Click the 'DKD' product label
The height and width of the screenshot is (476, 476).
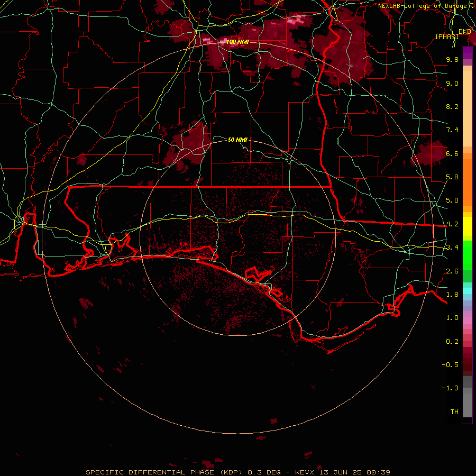465,32
